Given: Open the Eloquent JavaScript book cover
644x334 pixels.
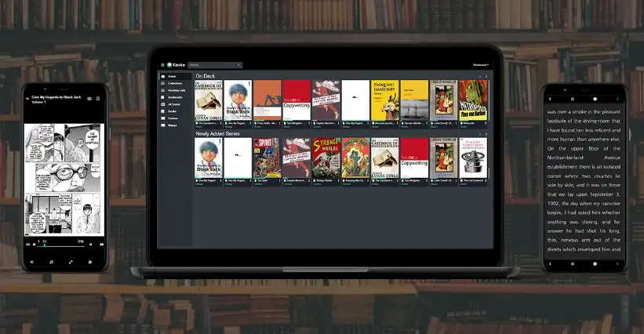Looking at the screenshot, I should pyautogui.click(x=385, y=100).
